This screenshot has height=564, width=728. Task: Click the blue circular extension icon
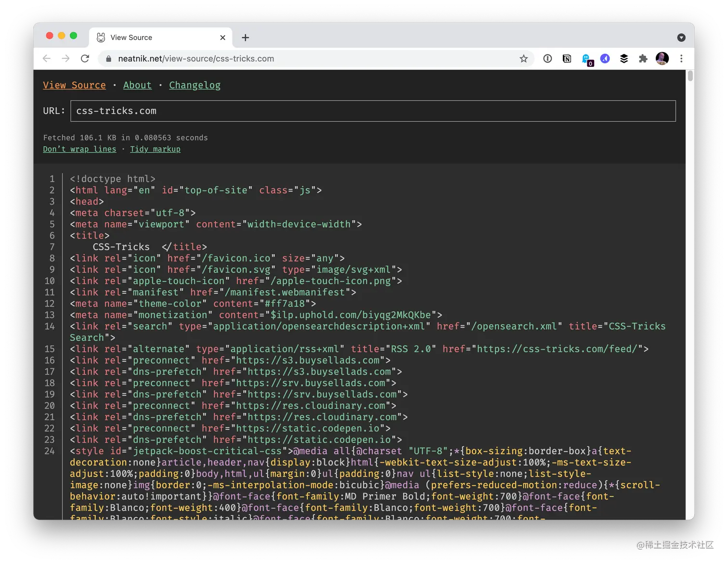[x=605, y=59]
